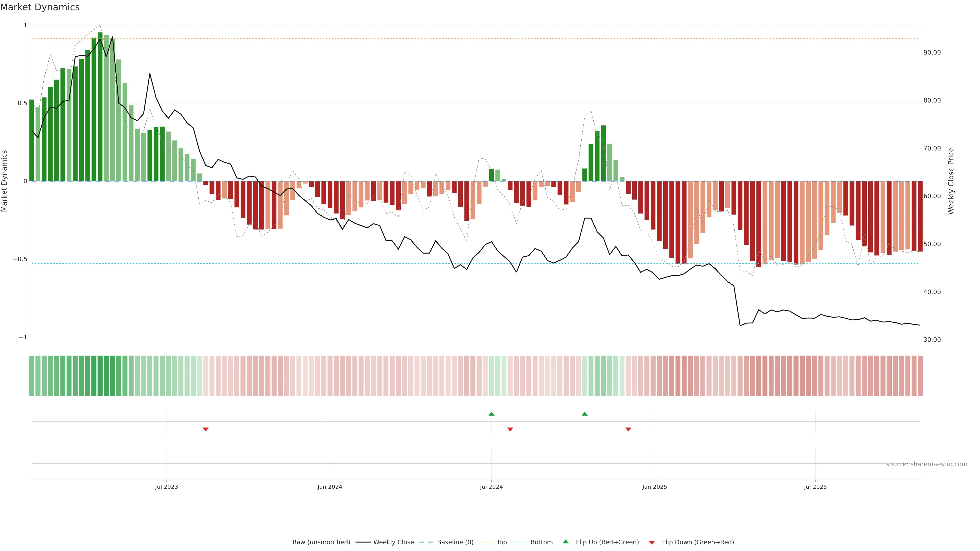This screenshot has width=980, height=551.
Task: Click the Jul 2023 axis label
Action: [x=166, y=487]
